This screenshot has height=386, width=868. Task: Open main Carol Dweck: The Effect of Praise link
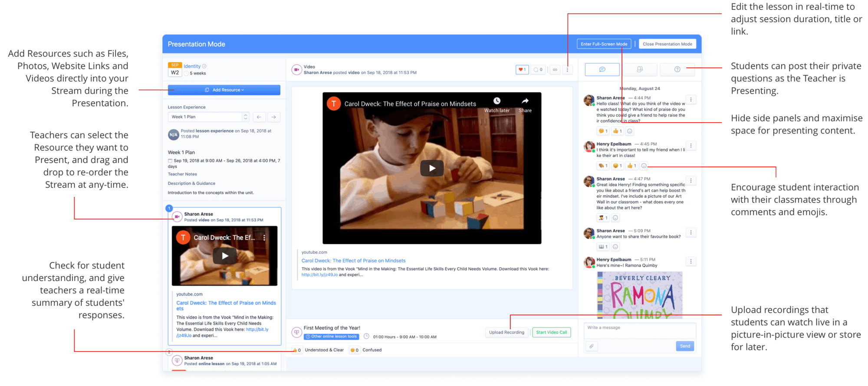pyautogui.click(x=353, y=261)
